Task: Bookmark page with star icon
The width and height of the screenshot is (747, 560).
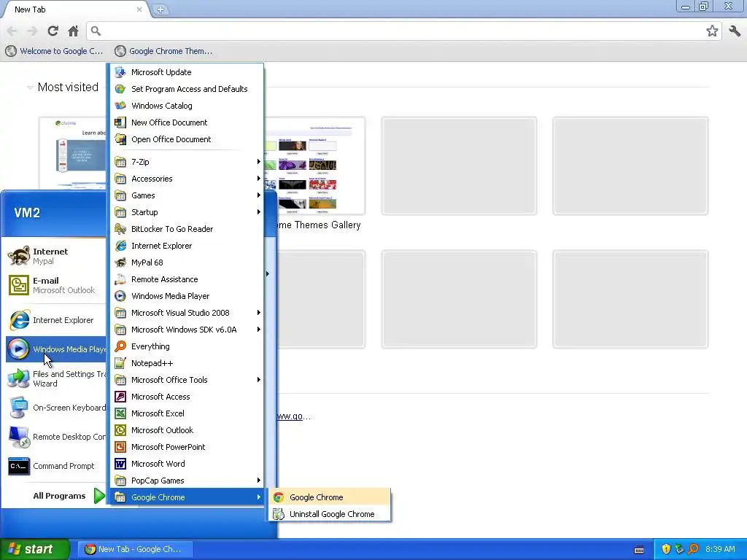Action: click(x=712, y=31)
